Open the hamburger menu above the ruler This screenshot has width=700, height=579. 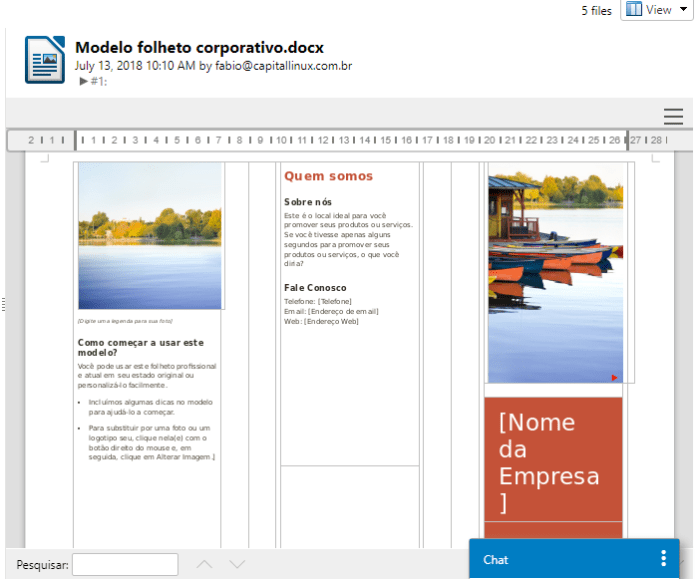(x=673, y=116)
